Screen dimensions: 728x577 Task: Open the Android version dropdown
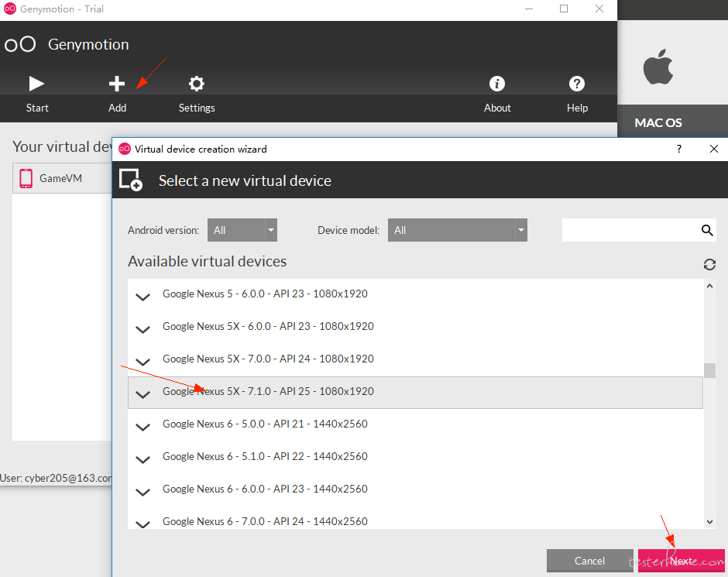pyautogui.click(x=242, y=230)
